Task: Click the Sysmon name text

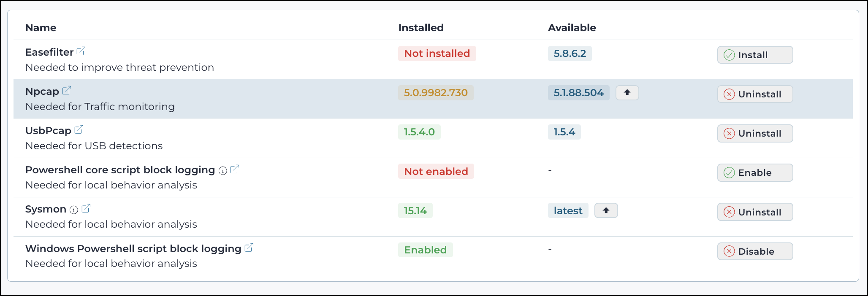Action: point(46,209)
